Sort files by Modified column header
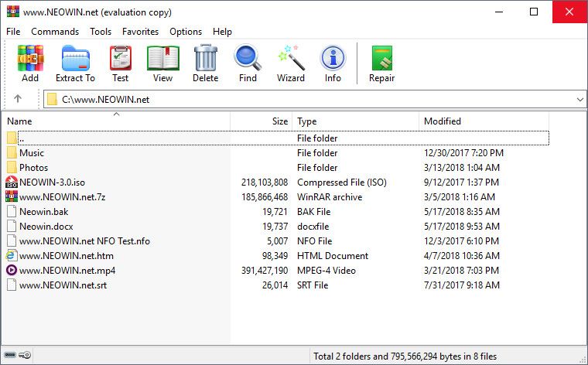Image resolution: width=588 pixels, height=365 pixels. tap(442, 121)
